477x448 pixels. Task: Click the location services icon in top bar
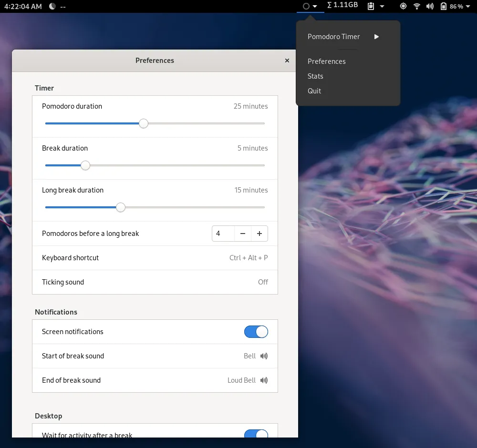403,6
